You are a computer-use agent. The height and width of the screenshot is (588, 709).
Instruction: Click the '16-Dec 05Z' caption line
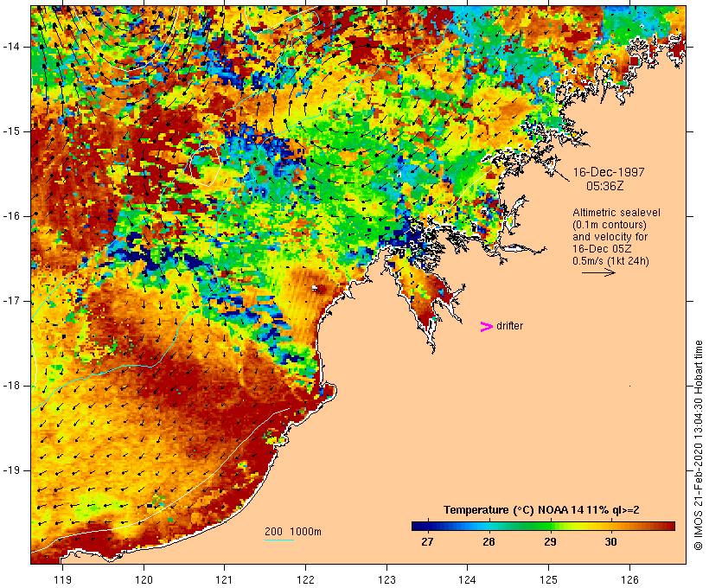pos(602,249)
